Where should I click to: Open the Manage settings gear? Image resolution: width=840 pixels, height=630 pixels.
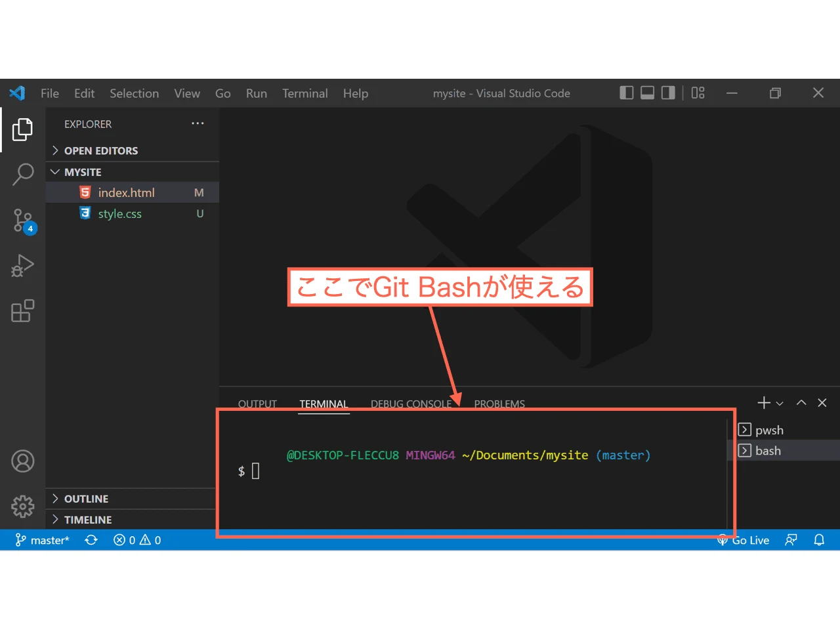[x=22, y=506]
